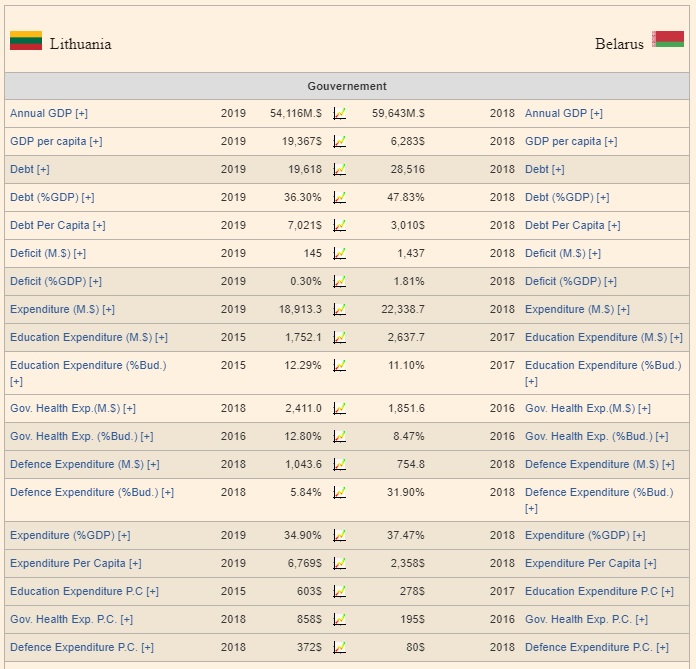The width and height of the screenshot is (696, 669).
Task: Click the Belarus flag icon
Action: [668, 39]
